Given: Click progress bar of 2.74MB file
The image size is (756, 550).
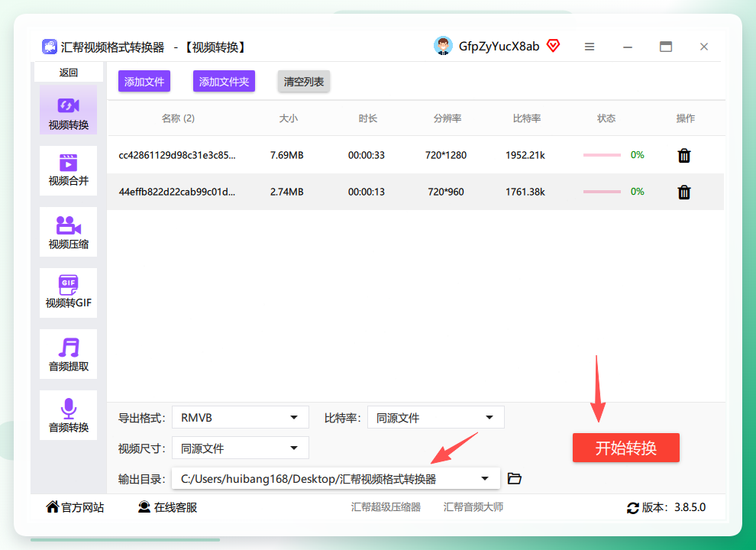Looking at the screenshot, I should point(602,192).
